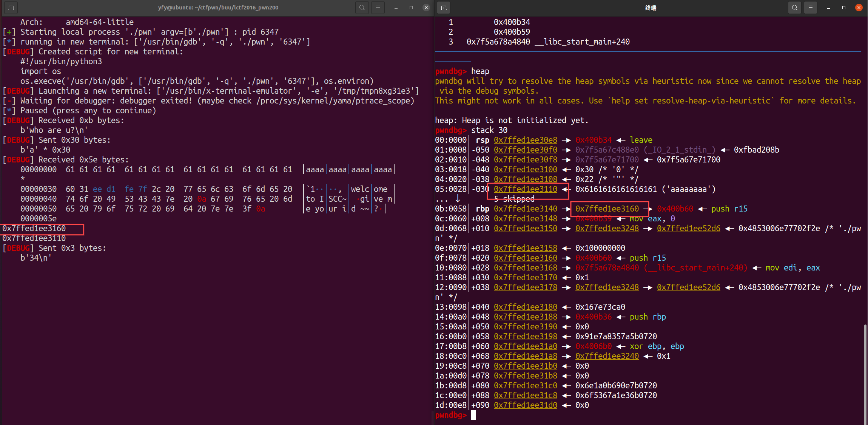Click the pwndbg prompt input cursor at bottom
The width and height of the screenshot is (868, 425).
click(473, 415)
